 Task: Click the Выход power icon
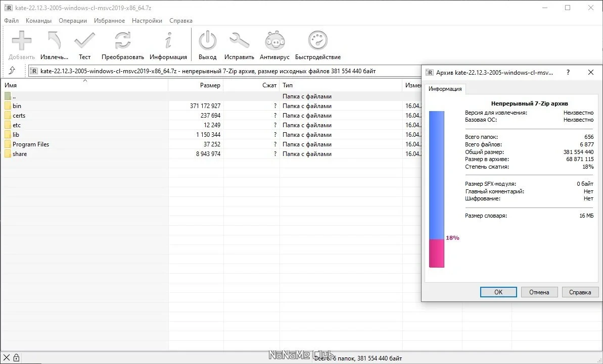207,40
